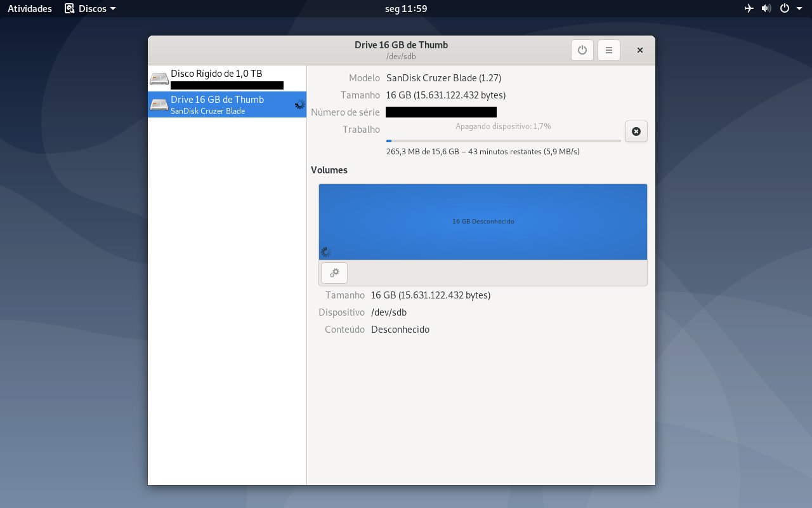Viewport: 812px width, 508px height.
Task: Open the system menu dropdown arrow
Action: point(798,9)
